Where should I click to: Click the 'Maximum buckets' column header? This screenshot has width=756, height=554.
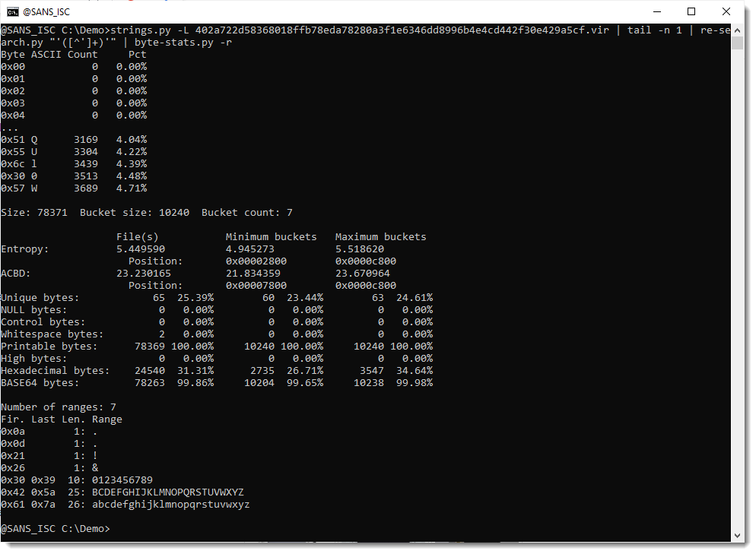tap(381, 236)
